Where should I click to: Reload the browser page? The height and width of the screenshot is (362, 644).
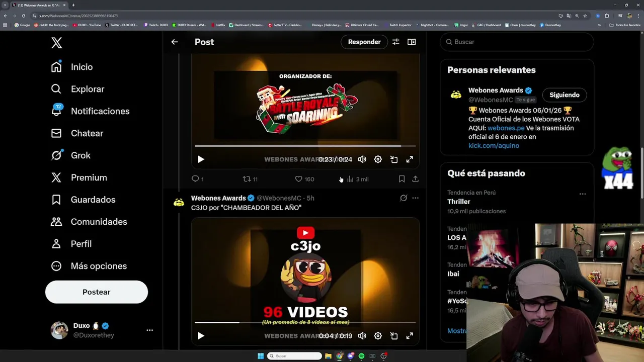click(x=23, y=16)
